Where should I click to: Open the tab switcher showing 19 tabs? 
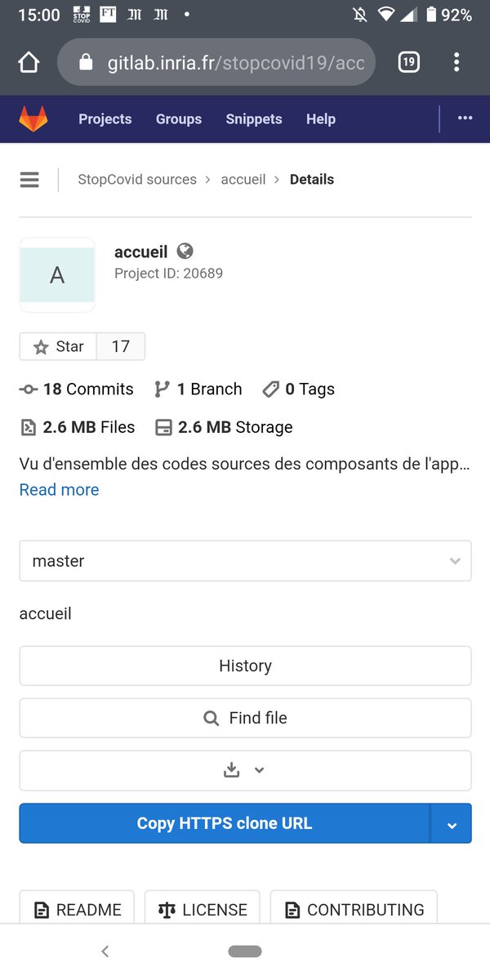point(408,62)
